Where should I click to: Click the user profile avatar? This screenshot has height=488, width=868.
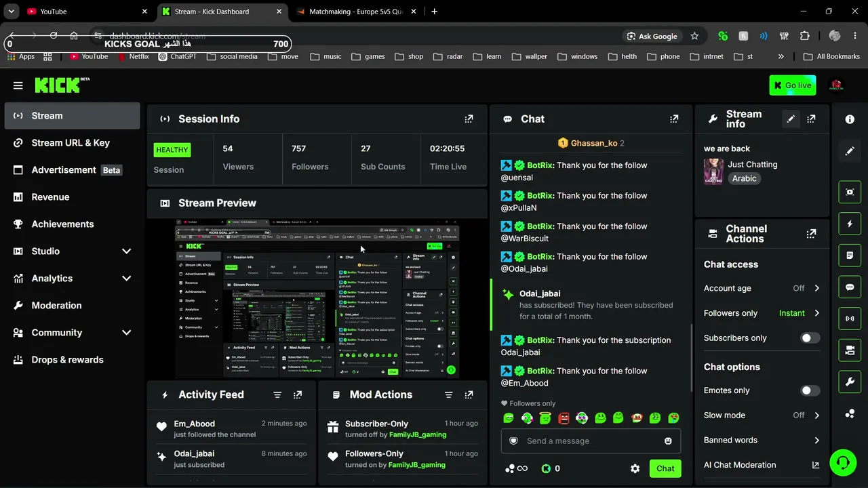[836, 85]
